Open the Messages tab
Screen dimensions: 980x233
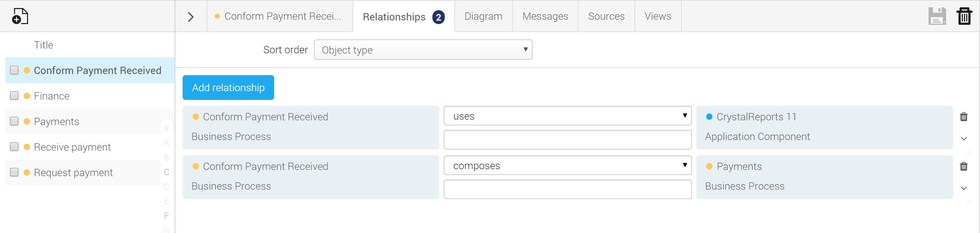pos(545,16)
